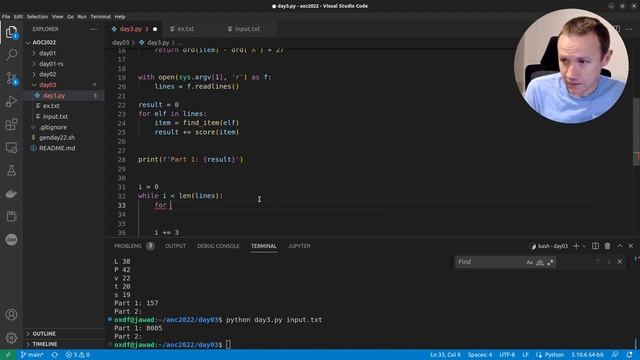Viewport: 640px width, 360px height.
Task: Maximize the panel with up chevron
Action: [x=620, y=246]
